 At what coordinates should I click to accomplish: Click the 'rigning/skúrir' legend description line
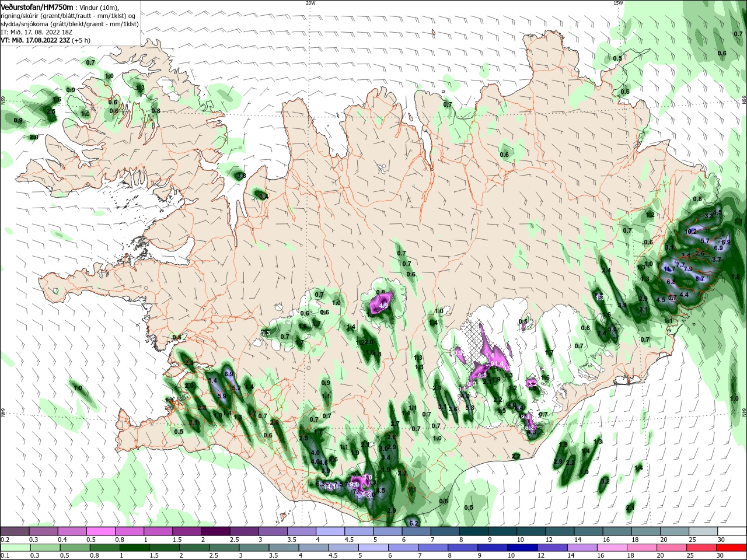(x=68, y=16)
